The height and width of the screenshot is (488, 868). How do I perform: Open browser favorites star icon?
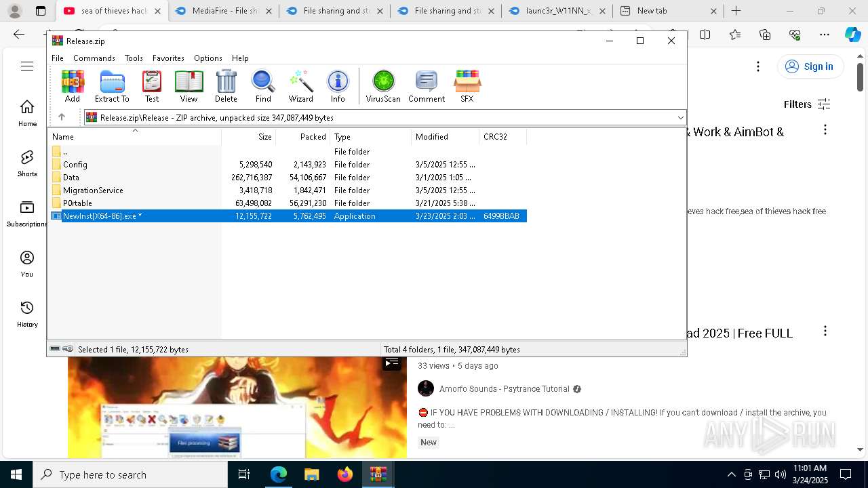coord(735,35)
